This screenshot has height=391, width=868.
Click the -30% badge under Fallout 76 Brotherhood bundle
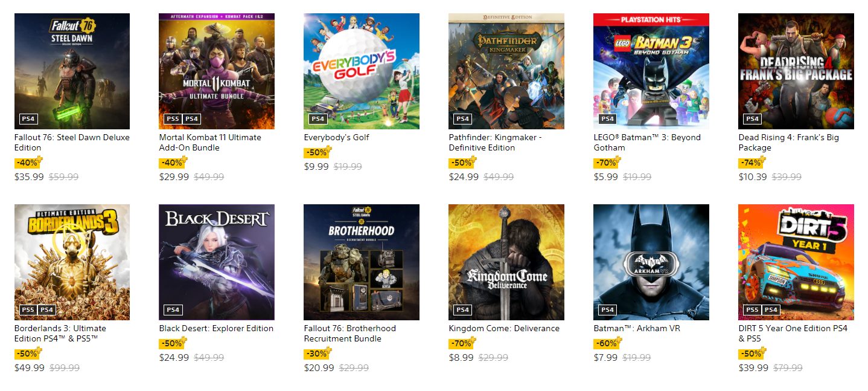[318, 354]
